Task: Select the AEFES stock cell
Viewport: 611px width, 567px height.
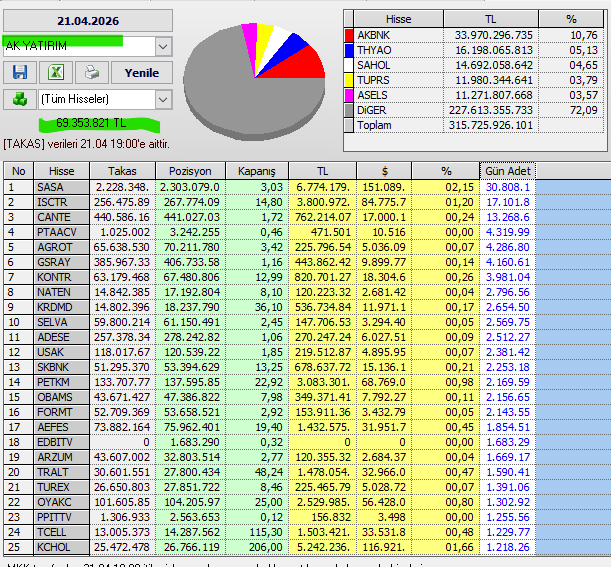Action: 62,427
